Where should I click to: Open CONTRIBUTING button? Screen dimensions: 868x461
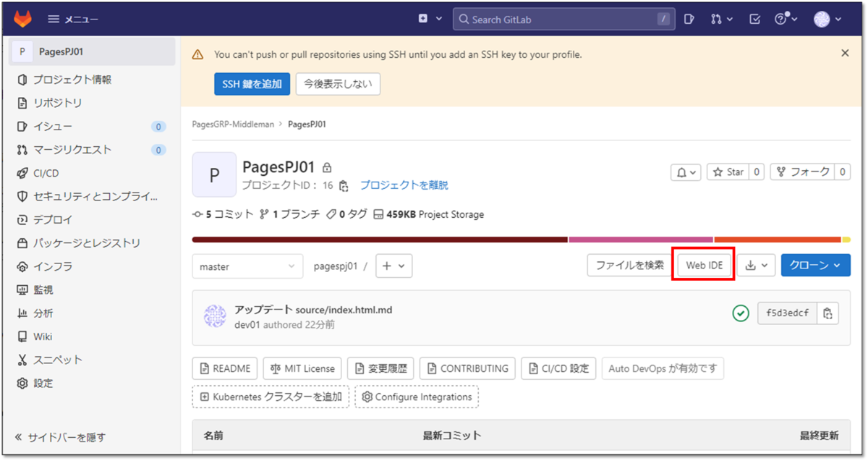[467, 368]
